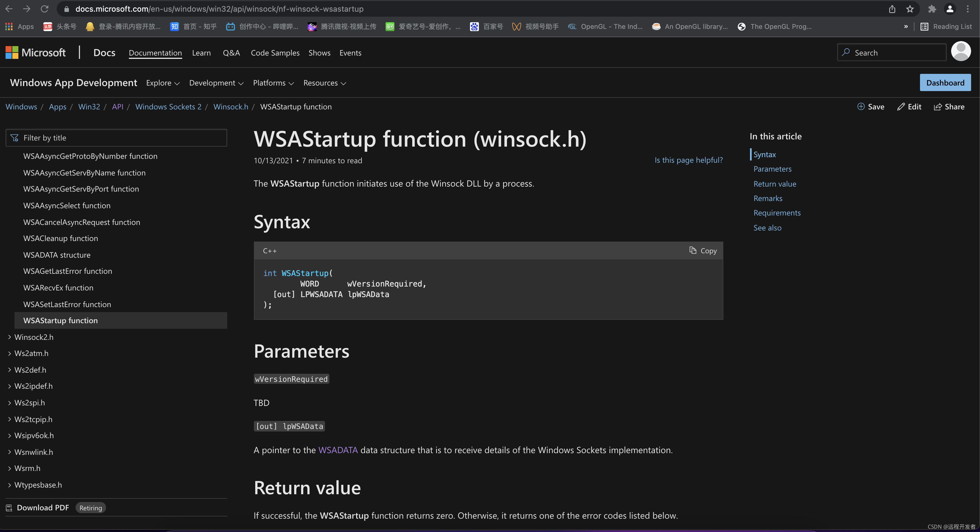
Task: Click the browser reload icon
Action: (44, 9)
